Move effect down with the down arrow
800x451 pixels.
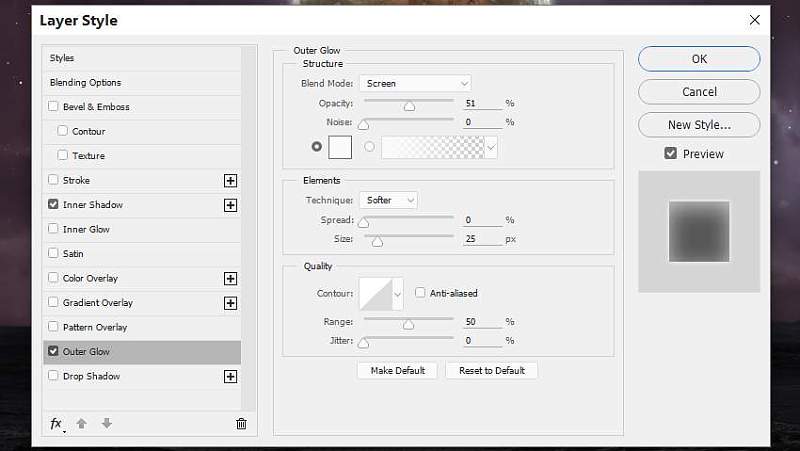pyautogui.click(x=107, y=423)
